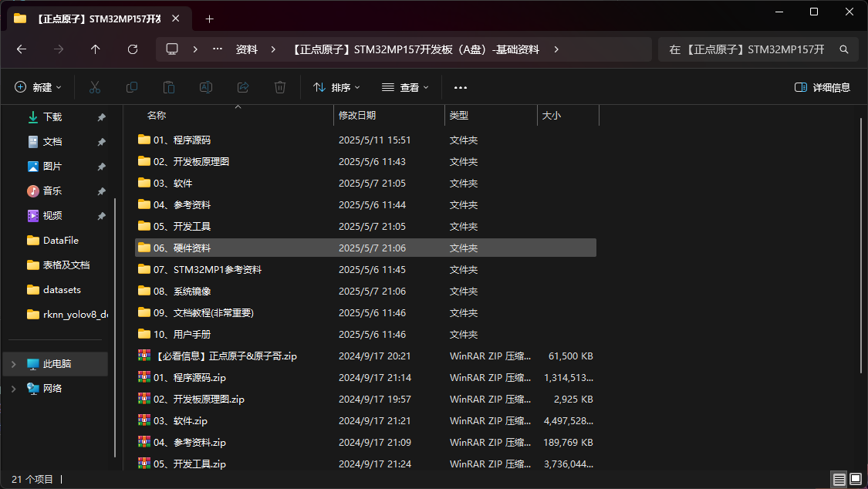
Task: Click the Paste clipboard icon
Action: [x=169, y=87]
